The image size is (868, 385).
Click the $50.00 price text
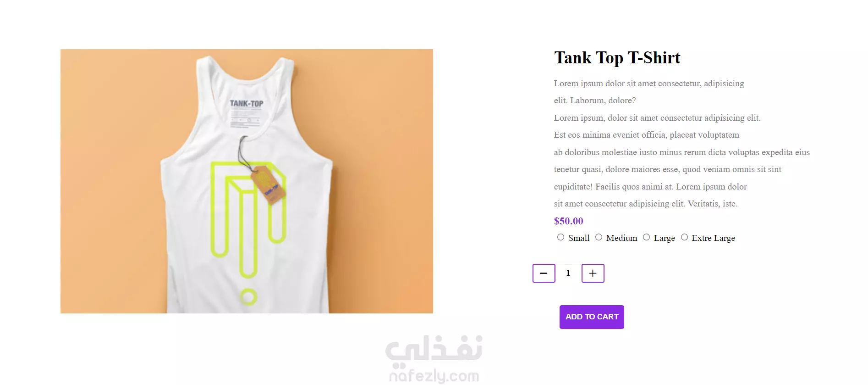click(x=568, y=221)
